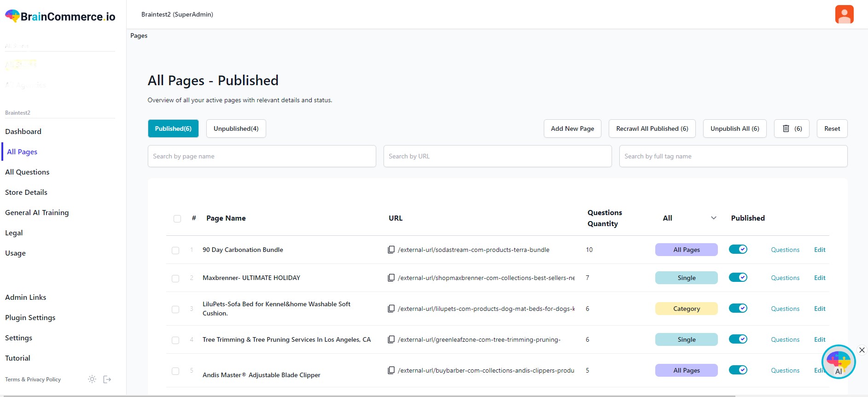Toggle published switch for LiluPets row
This screenshot has height=397, width=868.
(x=738, y=308)
